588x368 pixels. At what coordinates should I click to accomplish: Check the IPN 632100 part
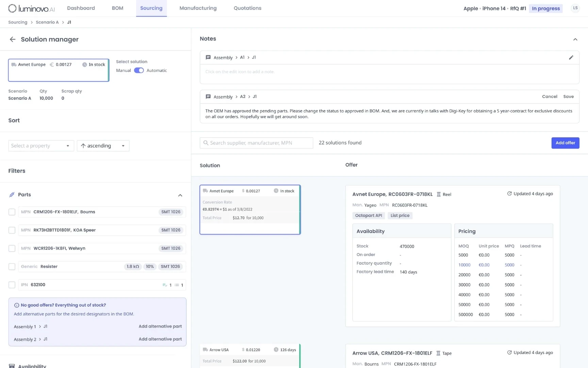pos(12,285)
